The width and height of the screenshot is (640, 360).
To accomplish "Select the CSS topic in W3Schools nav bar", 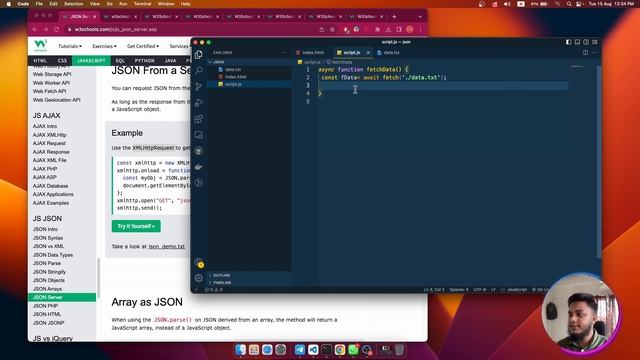I will (x=62, y=61).
